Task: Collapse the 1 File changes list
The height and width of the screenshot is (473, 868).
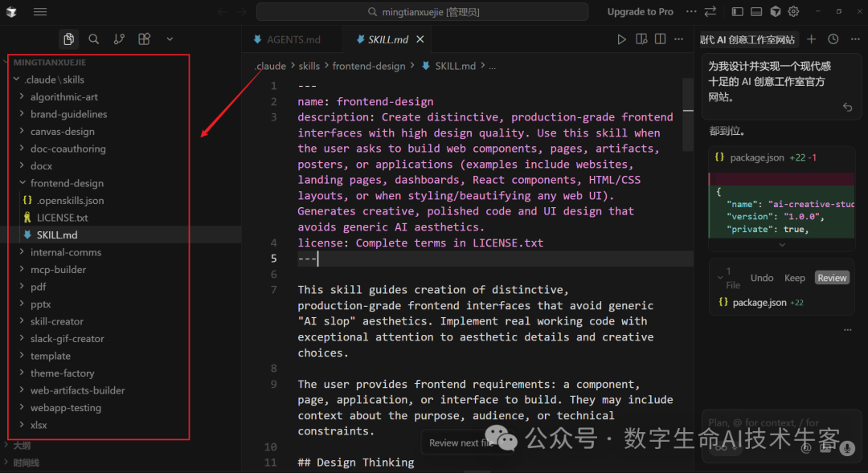Action: tap(719, 277)
